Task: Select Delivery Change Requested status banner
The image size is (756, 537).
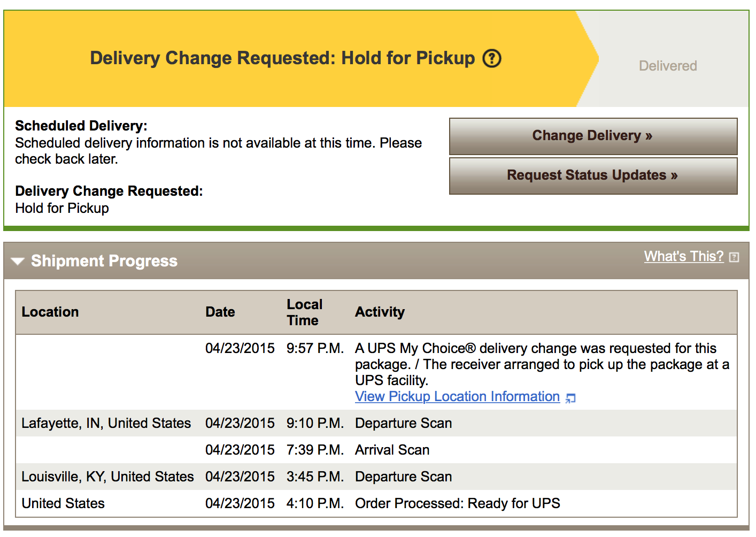Action: pyautogui.click(x=295, y=58)
